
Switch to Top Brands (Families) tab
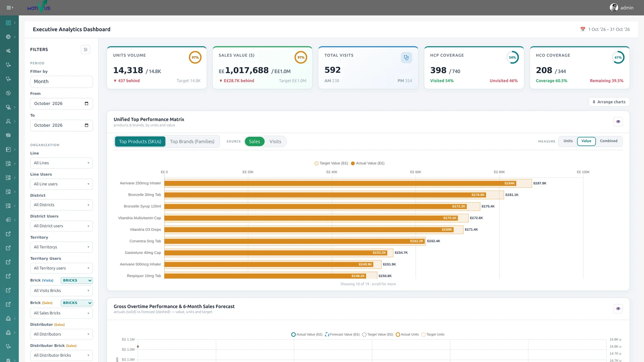192,142
